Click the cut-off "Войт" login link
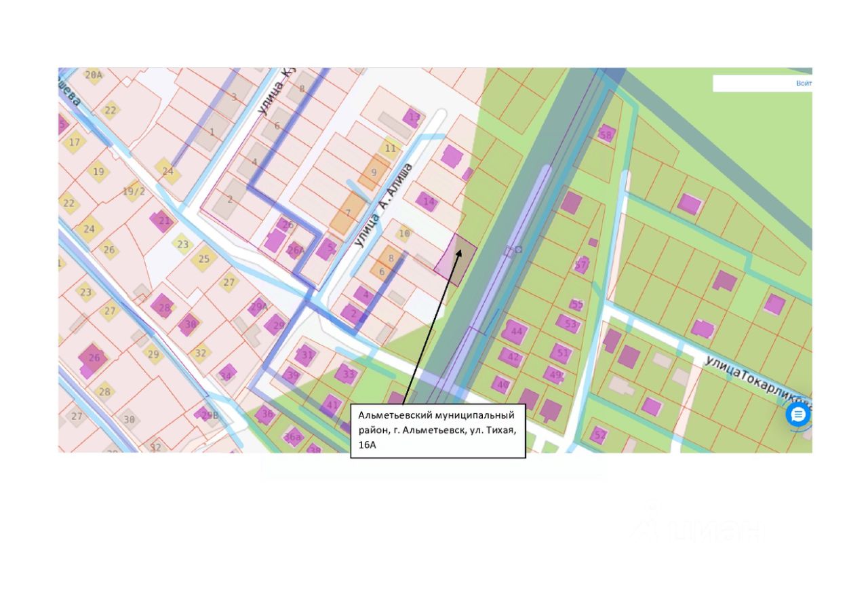 (804, 83)
